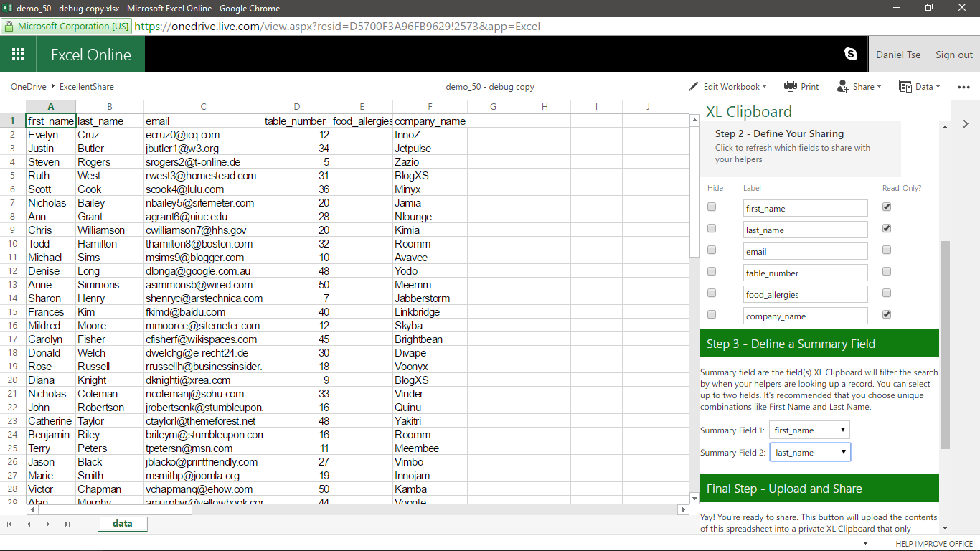Open Skype from the header bar

851,54
